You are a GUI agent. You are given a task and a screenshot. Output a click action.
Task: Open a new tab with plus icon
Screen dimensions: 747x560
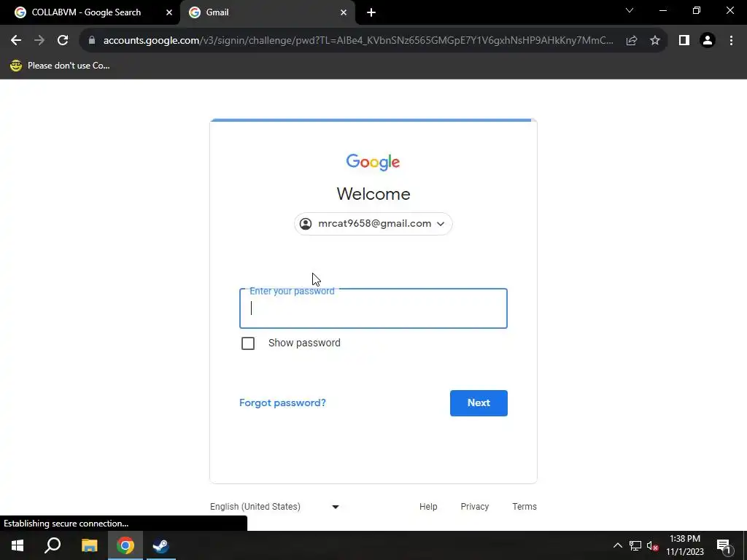pyautogui.click(x=371, y=12)
